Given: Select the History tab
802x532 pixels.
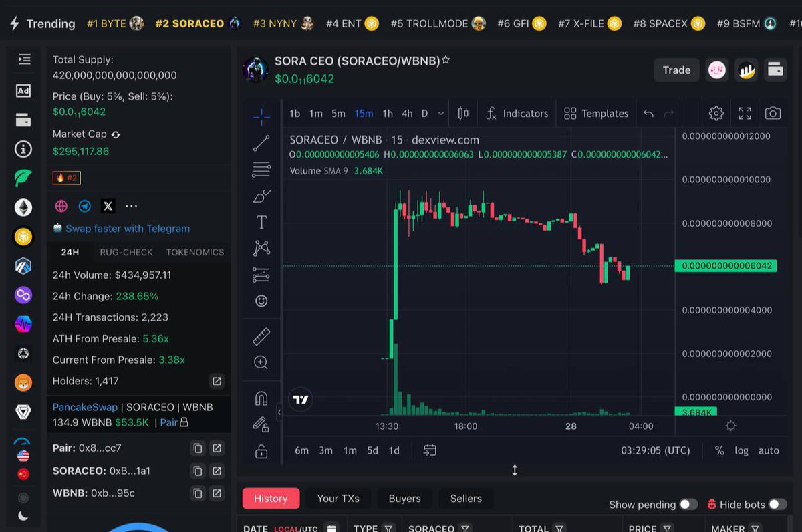Looking at the screenshot, I should [x=271, y=498].
